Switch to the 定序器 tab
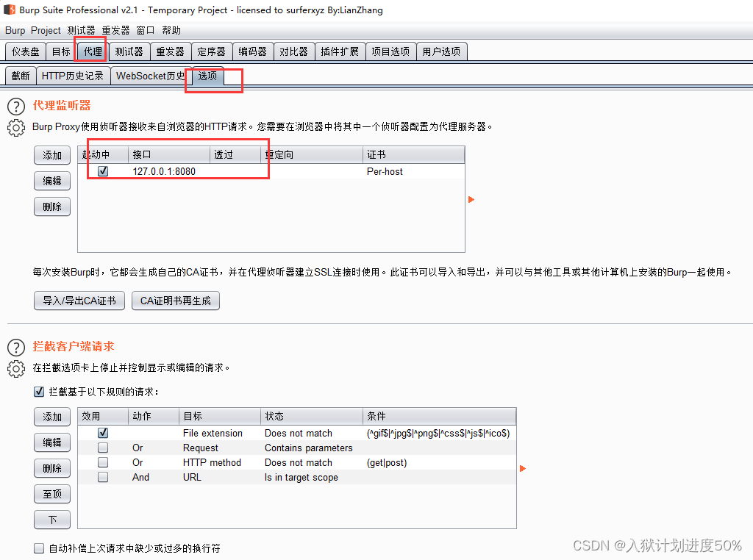Viewport: 753px width, 560px height. pyautogui.click(x=211, y=52)
